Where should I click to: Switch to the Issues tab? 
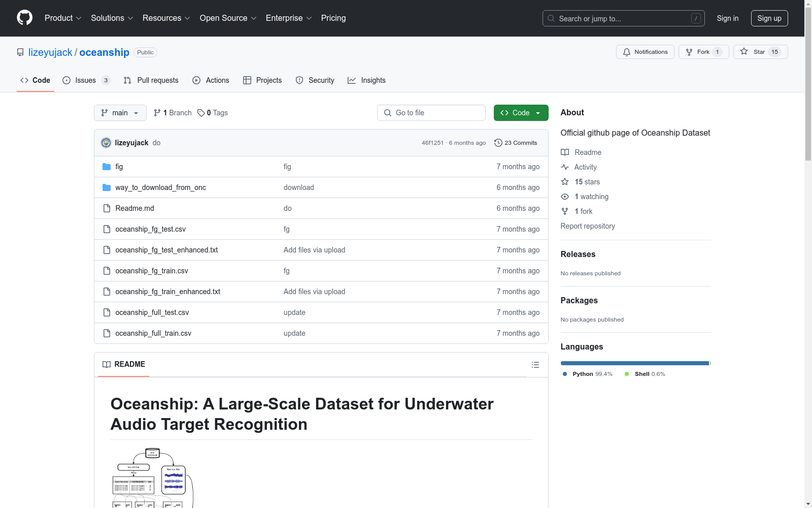pyautogui.click(x=86, y=80)
